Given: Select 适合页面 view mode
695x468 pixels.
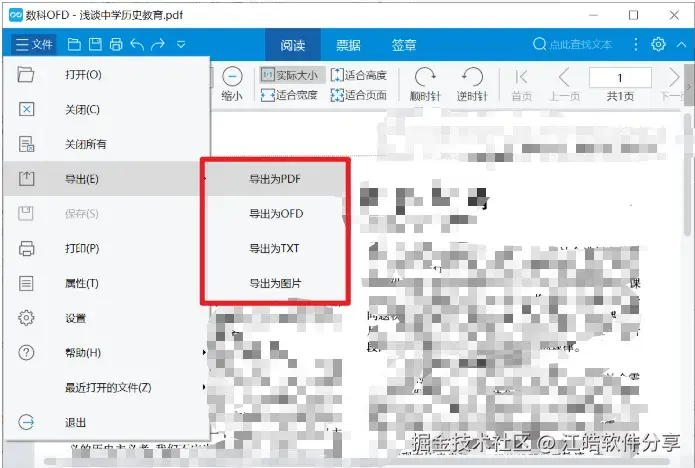Looking at the screenshot, I should click(x=359, y=95).
